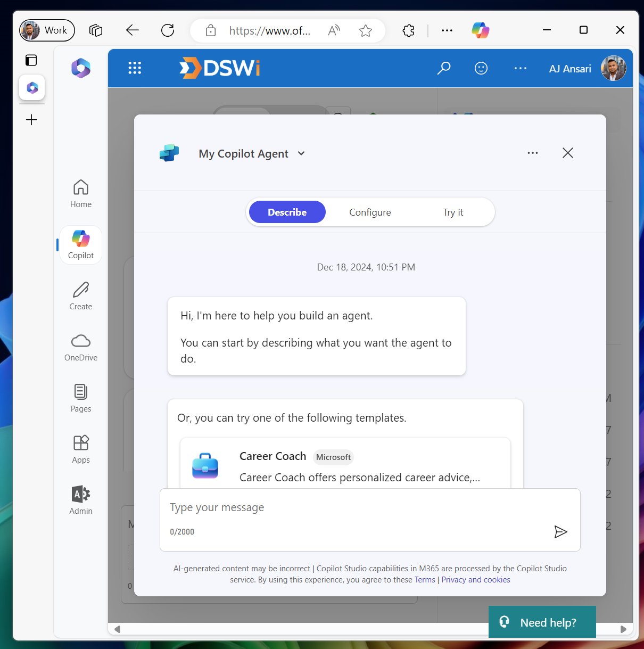Open a new browser tab
Viewport: 644px width, 649px height.
tap(31, 120)
